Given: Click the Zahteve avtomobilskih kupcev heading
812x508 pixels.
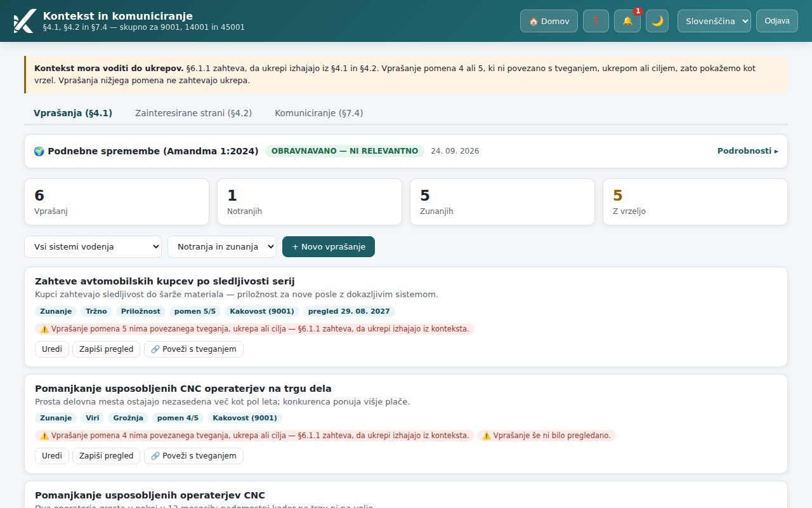Looking at the screenshot, I should 165,281.
